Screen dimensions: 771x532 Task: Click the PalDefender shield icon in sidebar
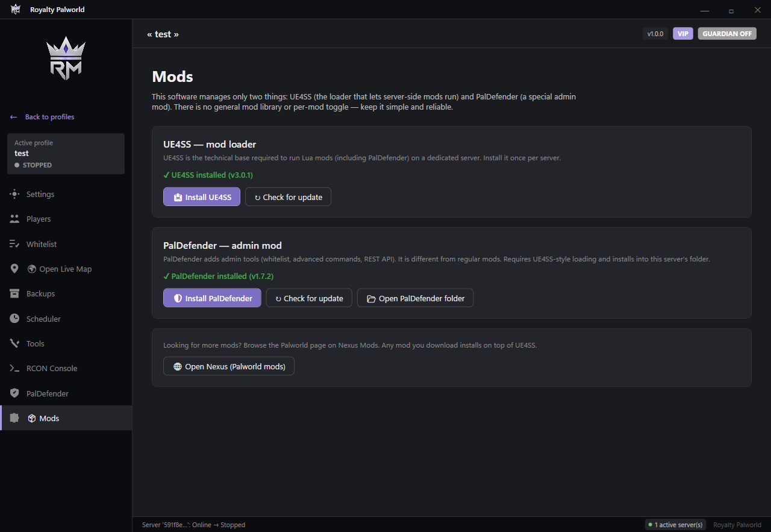(14, 393)
